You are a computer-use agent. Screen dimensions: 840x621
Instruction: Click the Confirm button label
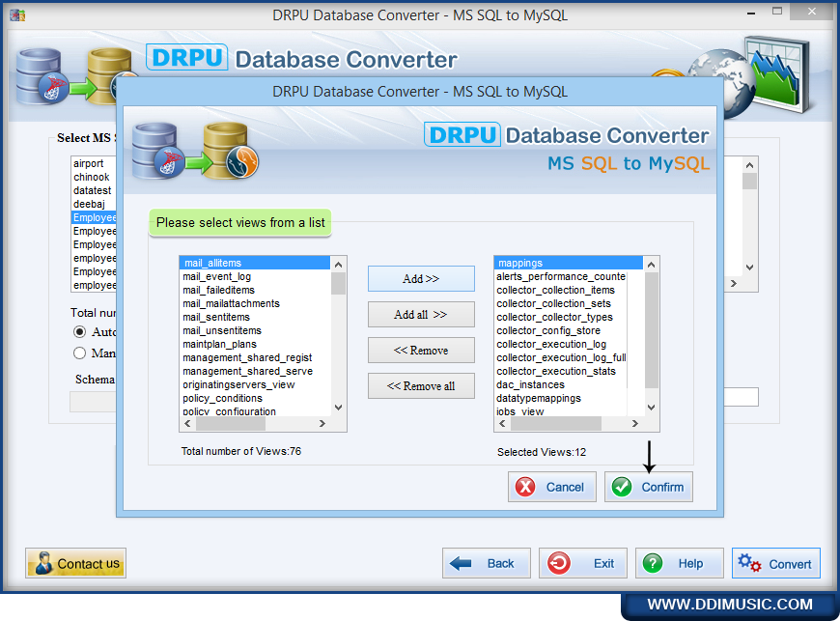point(662,487)
